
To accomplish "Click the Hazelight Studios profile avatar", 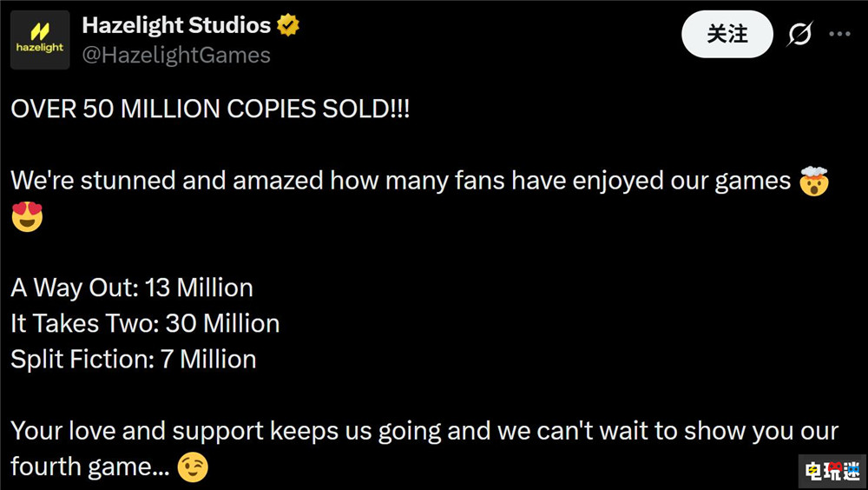I will 41,41.
